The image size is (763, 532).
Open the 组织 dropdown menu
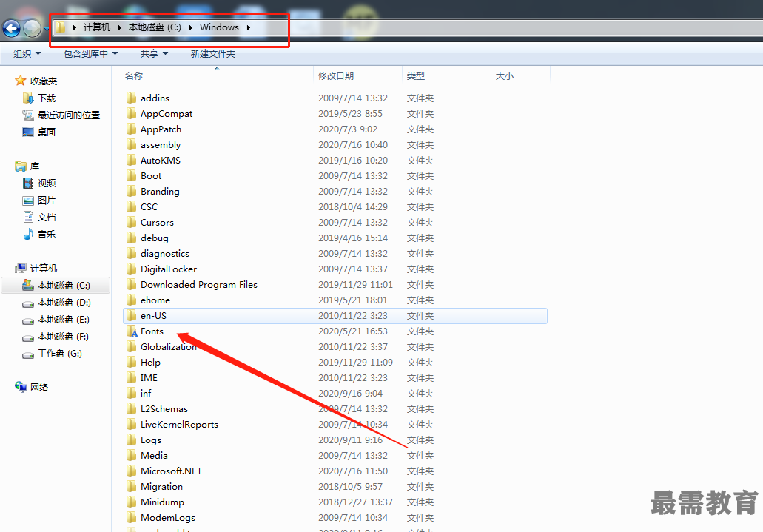click(x=27, y=53)
